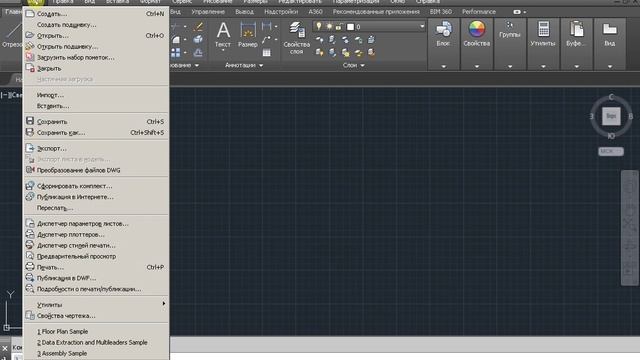
Task: Open recent file Floor Plan Sample
Action: tap(96, 331)
